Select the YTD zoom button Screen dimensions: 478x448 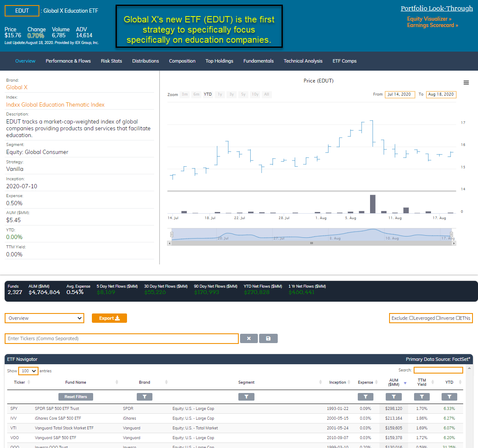[x=208, y=94]
